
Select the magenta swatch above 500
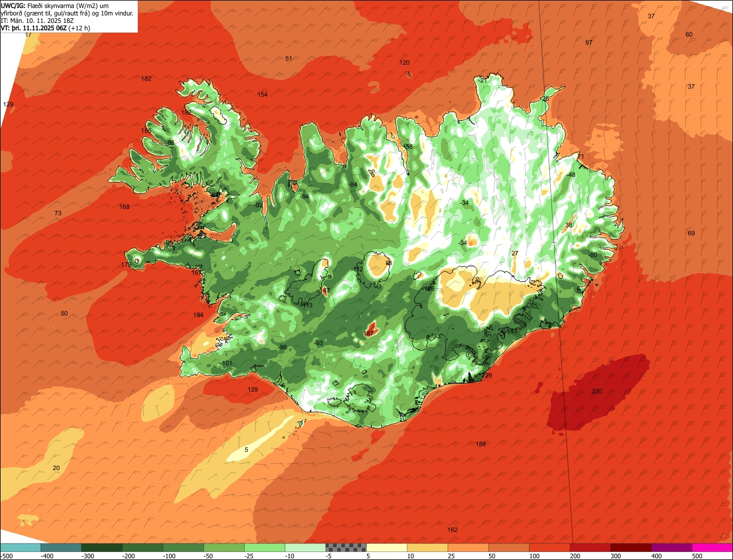click(x=712, y=547)
